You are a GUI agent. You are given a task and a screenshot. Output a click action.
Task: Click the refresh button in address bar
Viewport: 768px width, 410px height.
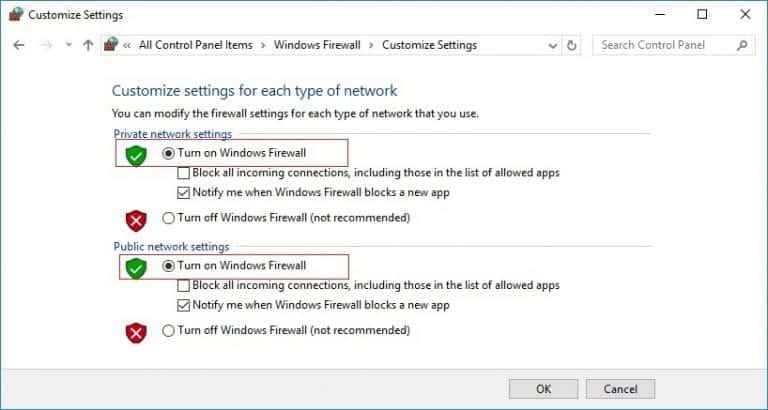572,45
